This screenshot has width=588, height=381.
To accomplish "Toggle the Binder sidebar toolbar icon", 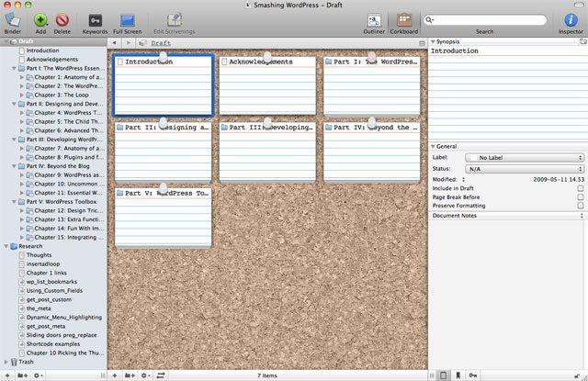I will [12, 19].
